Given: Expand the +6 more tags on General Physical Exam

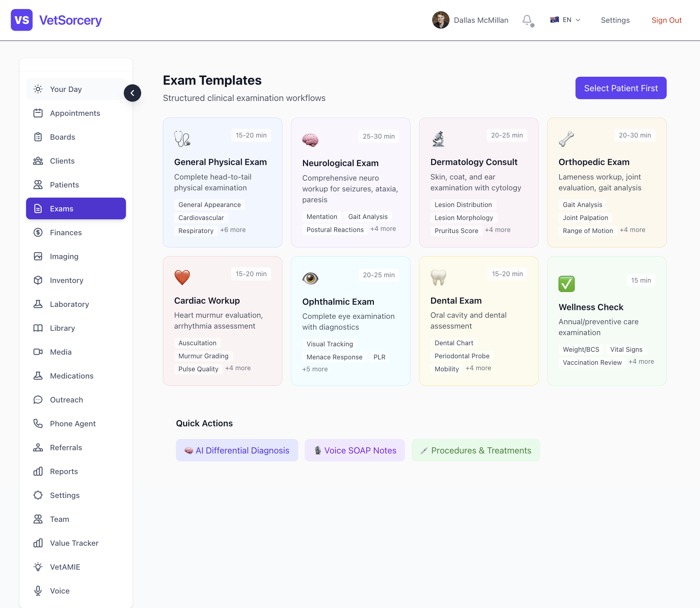Looking at the screenshot, I should (233, 230).
